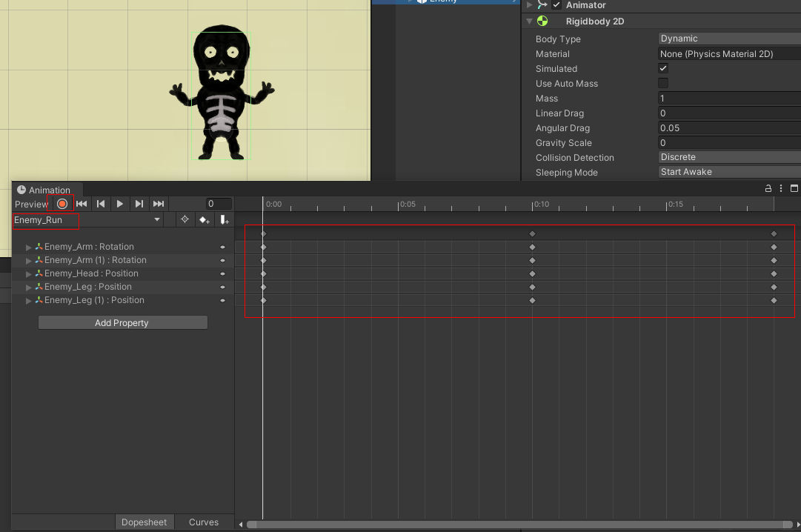Image resolution: width=801 pixels, height=532 pixels.
Task: Step to previous keyframe
Action: tap(101, 204)
